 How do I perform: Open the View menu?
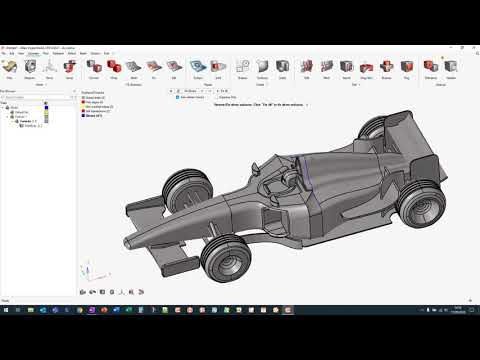21,53
